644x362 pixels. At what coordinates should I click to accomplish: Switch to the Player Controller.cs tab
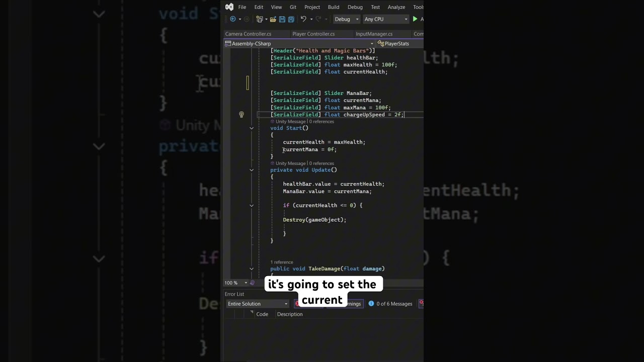point(313,34)
